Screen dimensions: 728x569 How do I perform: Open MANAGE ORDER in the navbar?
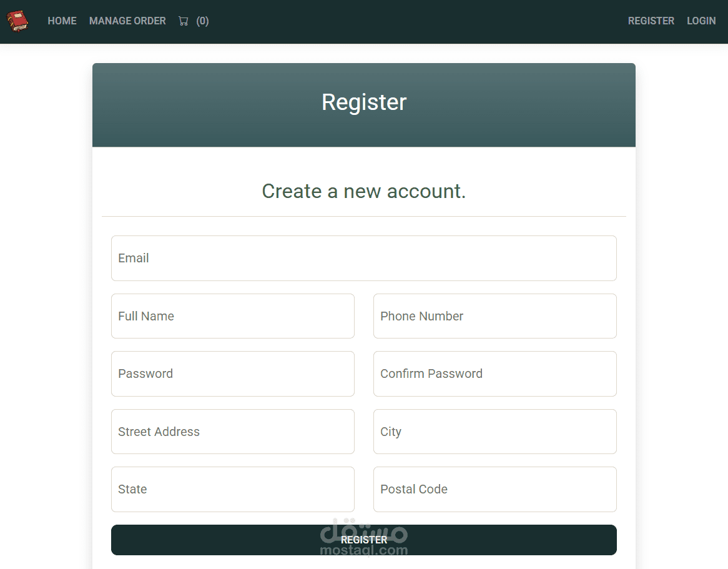[127, 21]
